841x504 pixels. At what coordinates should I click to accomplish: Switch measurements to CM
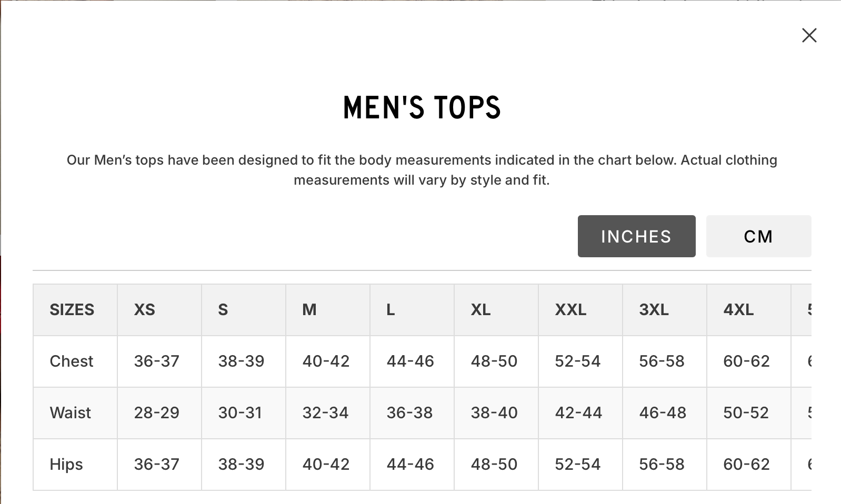click(758, 236)
